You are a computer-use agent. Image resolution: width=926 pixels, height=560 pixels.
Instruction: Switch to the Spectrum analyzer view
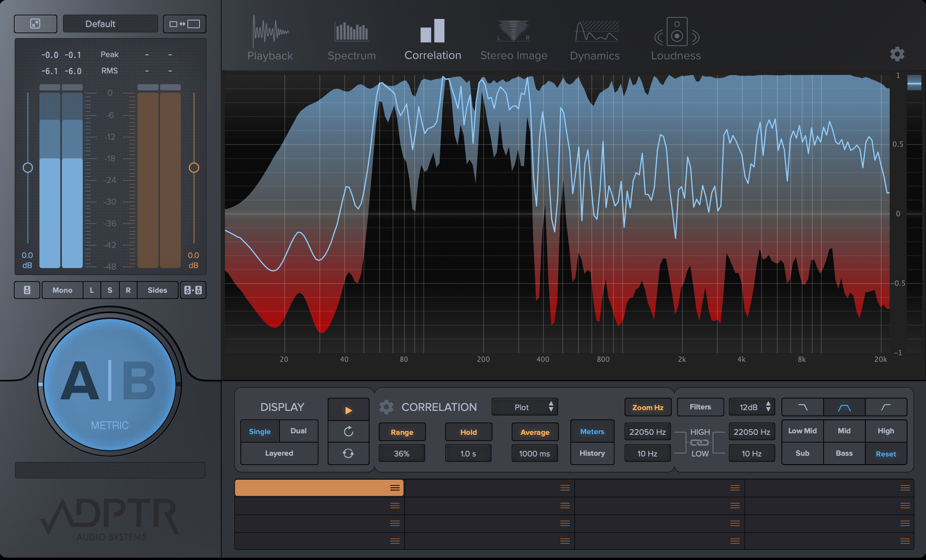tap(352, 39)
